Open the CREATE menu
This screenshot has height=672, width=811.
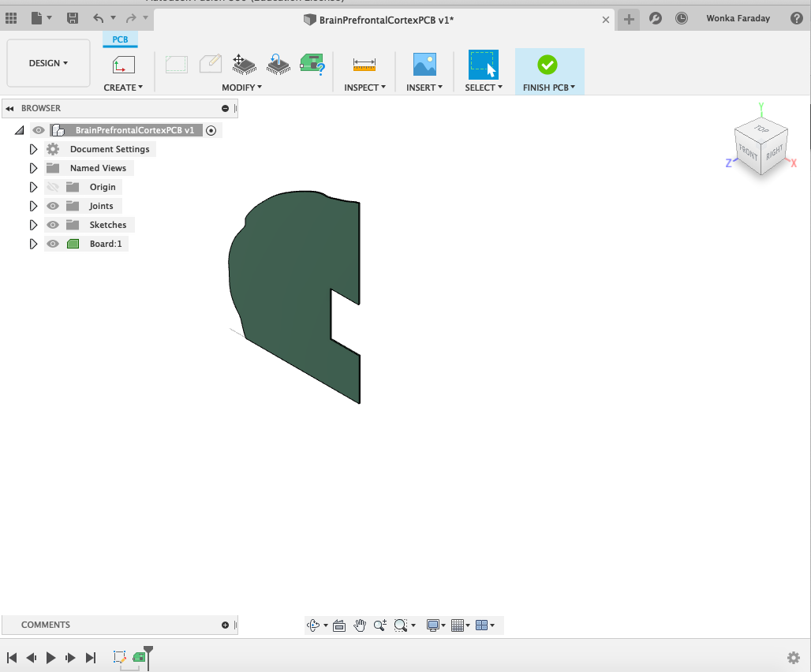pyautogui.click(x=123, y=88)
